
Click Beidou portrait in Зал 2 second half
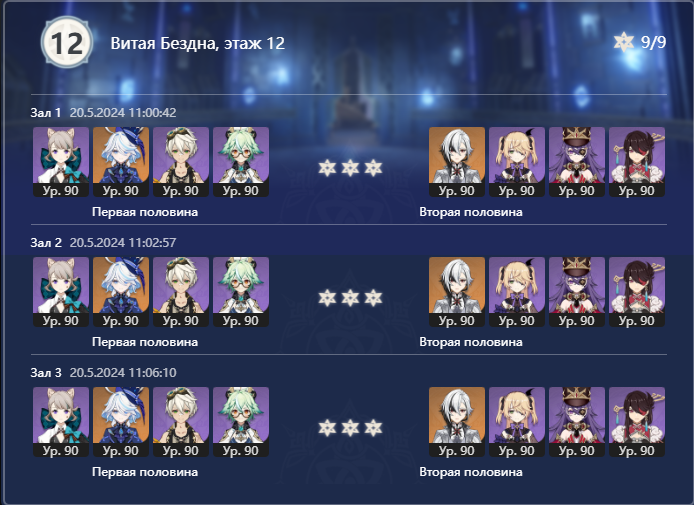pos(637,292)
